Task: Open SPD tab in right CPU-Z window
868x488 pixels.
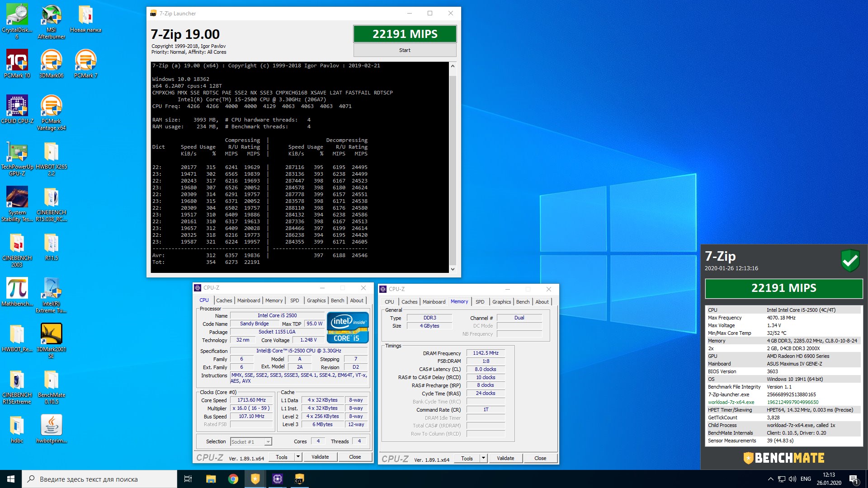Action: 480,302
